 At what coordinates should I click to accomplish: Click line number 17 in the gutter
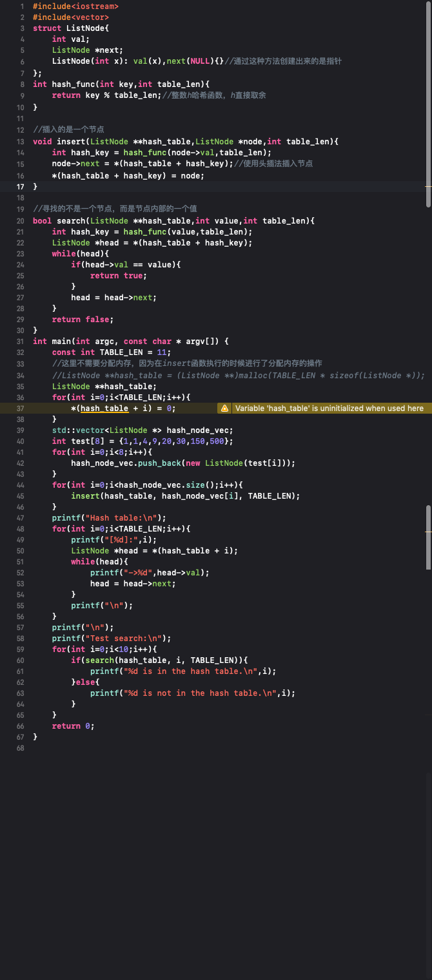(21, 186)
